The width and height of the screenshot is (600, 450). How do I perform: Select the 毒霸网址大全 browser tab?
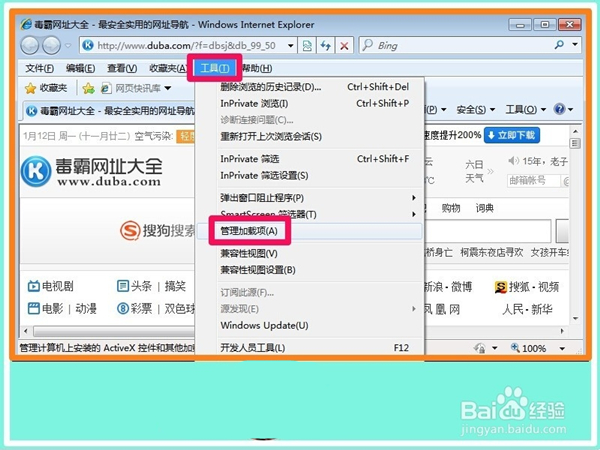click(110, 111)
